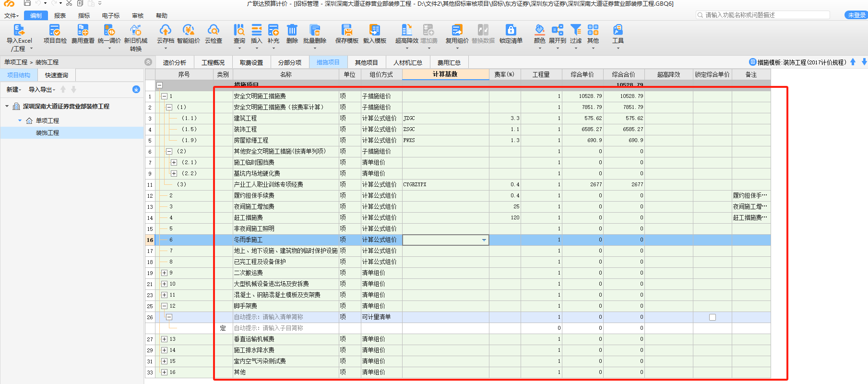Open the 电子标 menu tab
Screen dimensions: 868x384
click(111, 16)
